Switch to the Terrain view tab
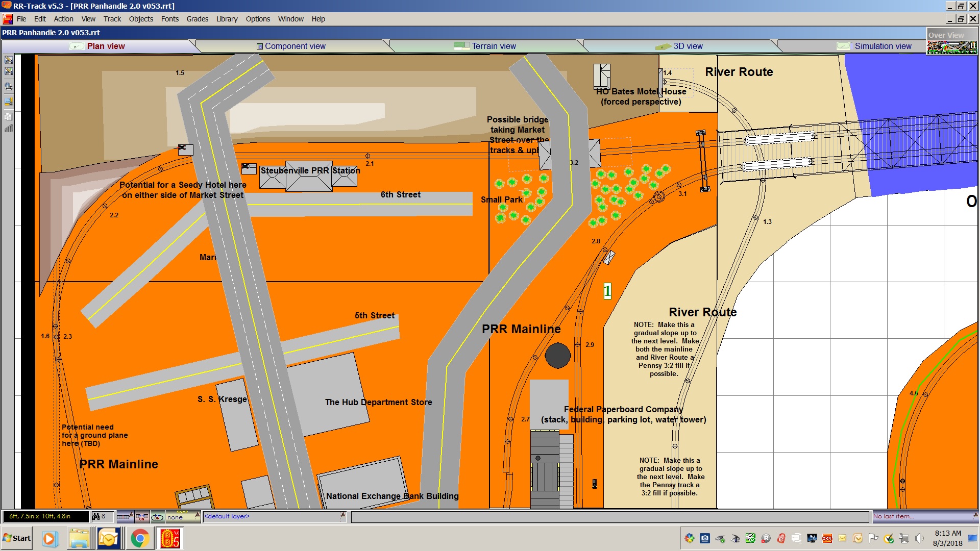The height and width of the screenshot is (551, 980). 493,46
